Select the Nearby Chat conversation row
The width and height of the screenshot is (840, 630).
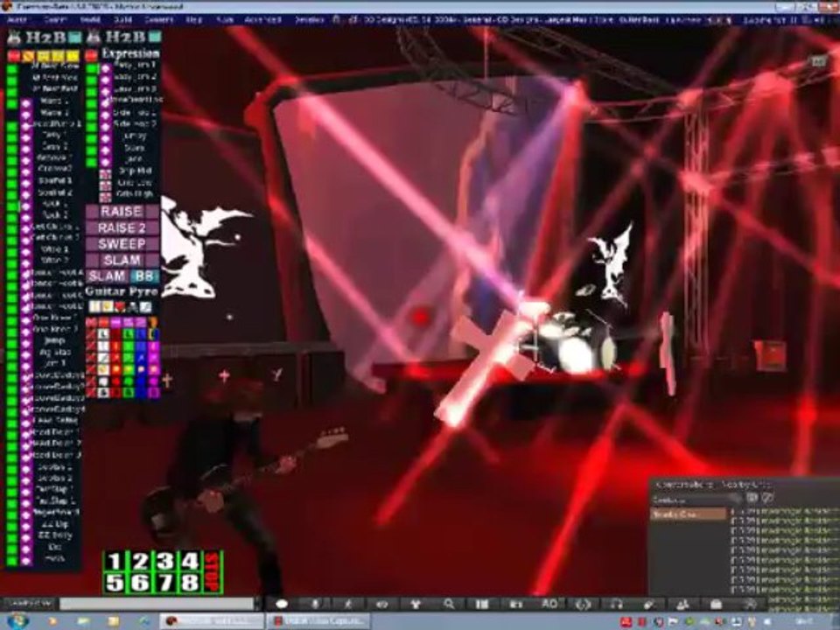pyautogui.click(x=689, y=514)
